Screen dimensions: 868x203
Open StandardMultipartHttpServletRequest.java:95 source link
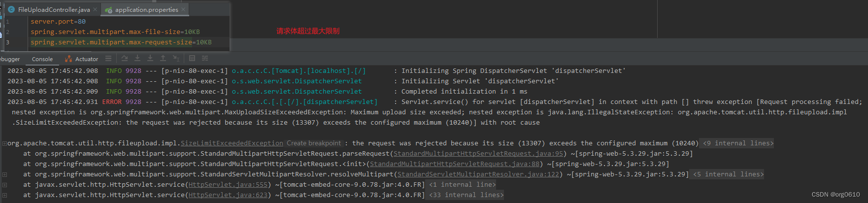[478, 154]
